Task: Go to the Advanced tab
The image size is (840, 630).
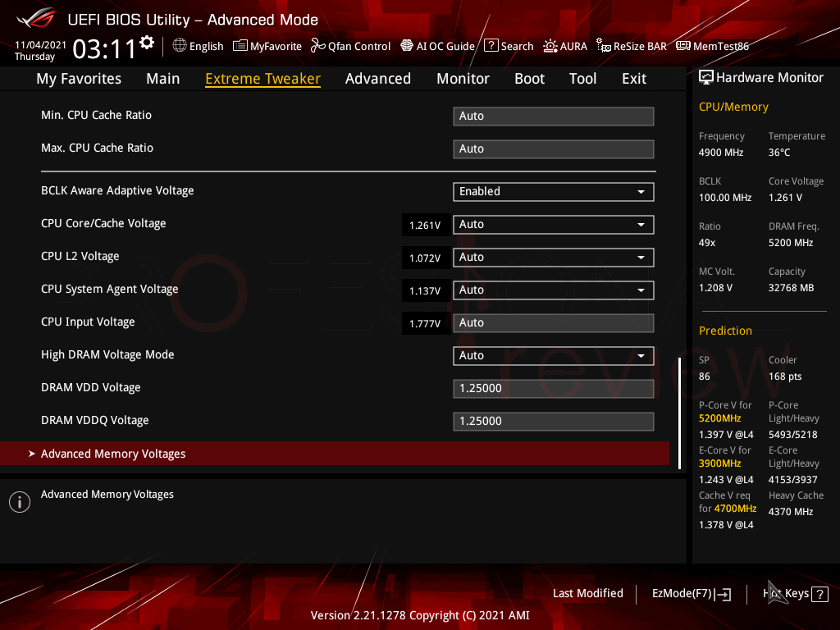Action: pyautogui.click(x=377, y=79)
